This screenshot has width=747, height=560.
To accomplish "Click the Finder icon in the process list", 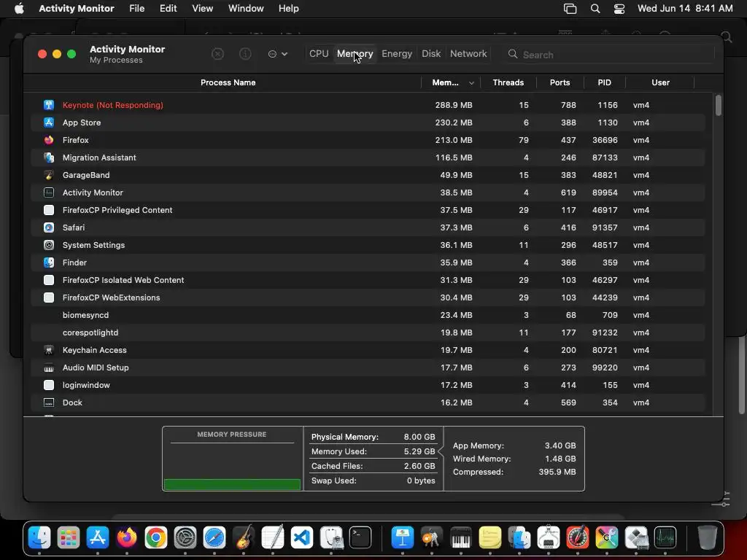I will point(49,262).
